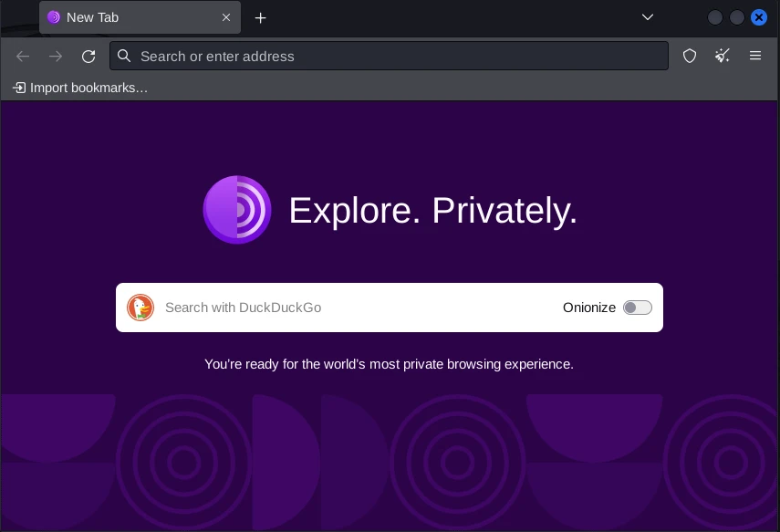Image resolution: width=780 pixels, height=532 pixels.
Task: Click the Tor shield security level icon
Action: (690, 56)
